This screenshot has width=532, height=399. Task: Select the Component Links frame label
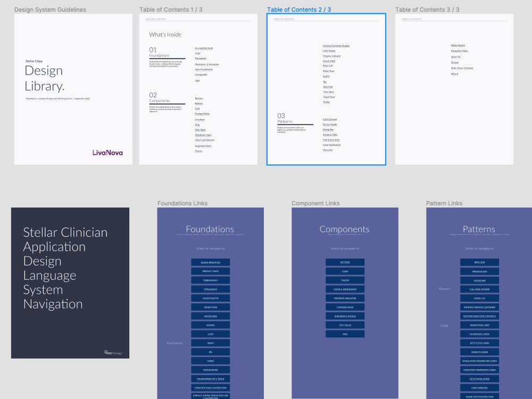click(315, 203)
